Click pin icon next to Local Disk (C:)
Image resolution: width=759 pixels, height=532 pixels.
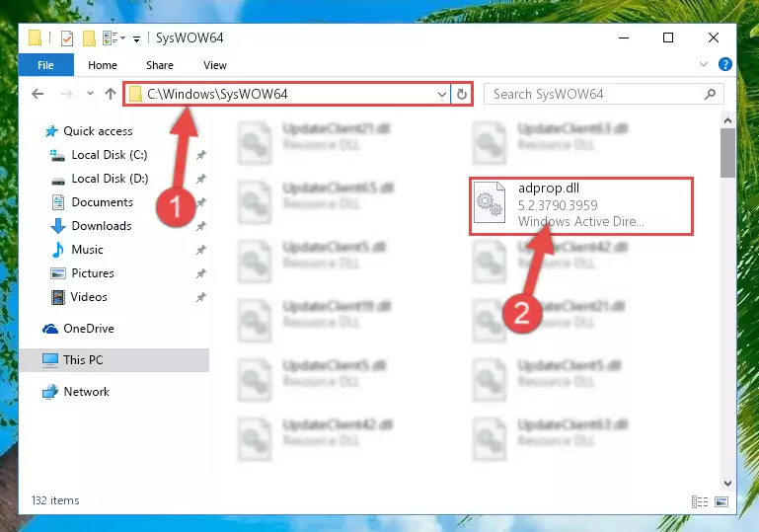click(x=201, y=155)
